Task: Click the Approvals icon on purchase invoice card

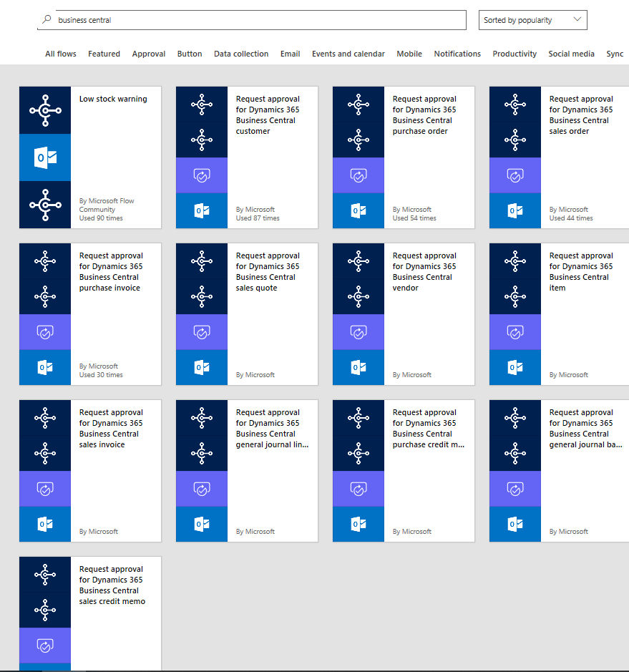Action: 45,332
